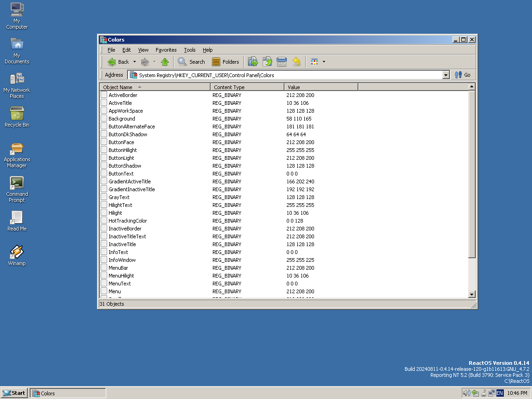Image resolution: width=532 pixels, height=399 pixels.
Task: Click the Go button label
Action: (467, 75)
